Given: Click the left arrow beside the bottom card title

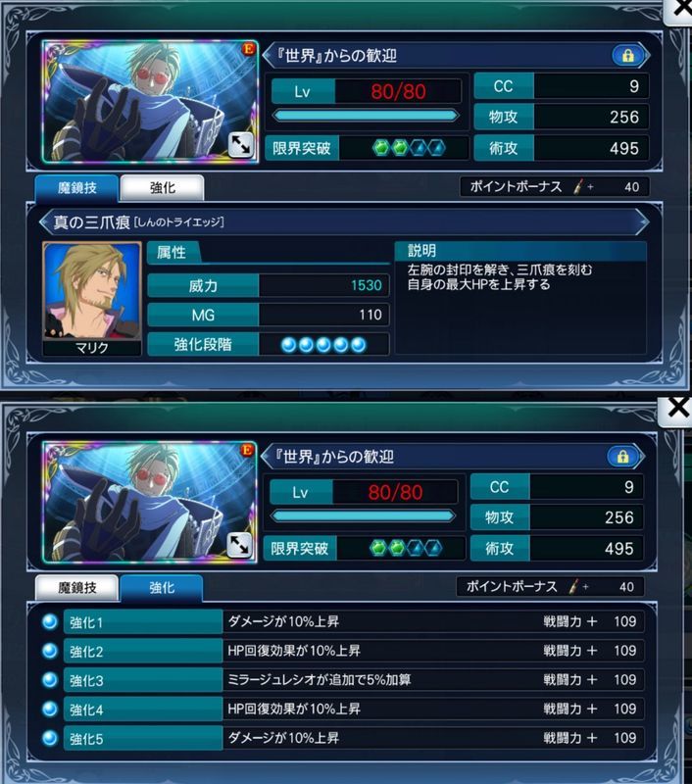Looking at the screenshot, I should [268, 456].
